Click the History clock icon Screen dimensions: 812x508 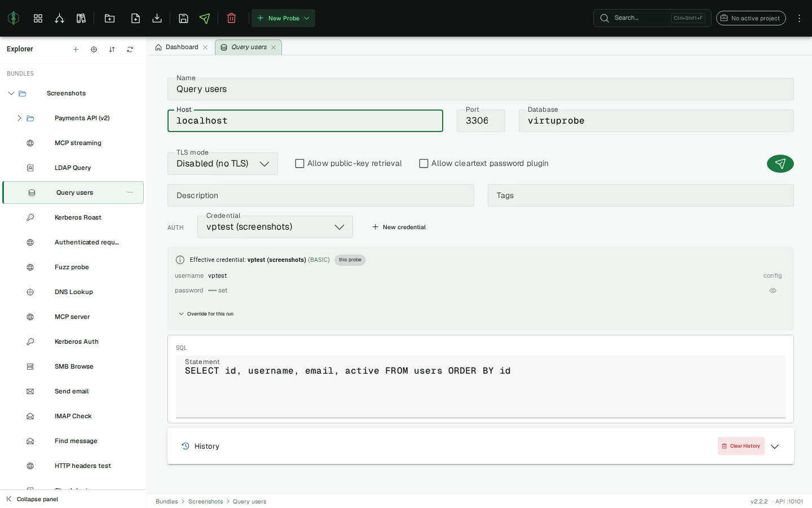(x=186, y=446)
